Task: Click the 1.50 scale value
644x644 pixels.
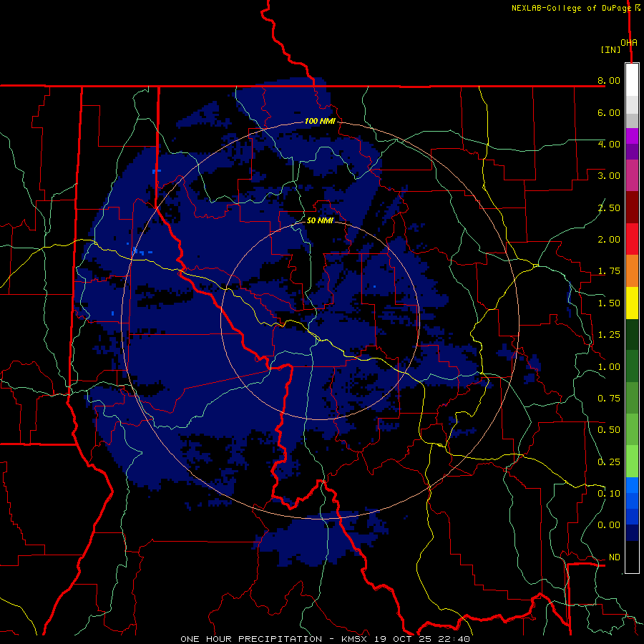Action: (609, 303)
